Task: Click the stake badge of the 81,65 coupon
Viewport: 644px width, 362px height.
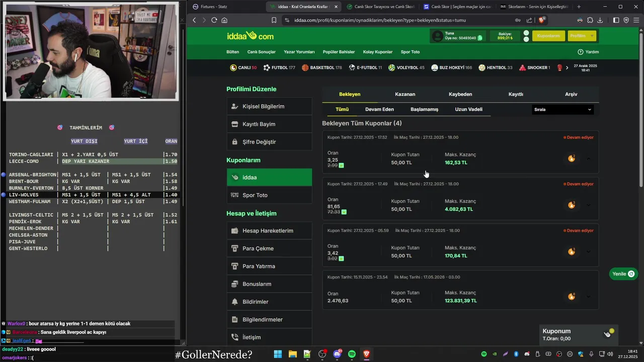Action: (x=572, y=205)
